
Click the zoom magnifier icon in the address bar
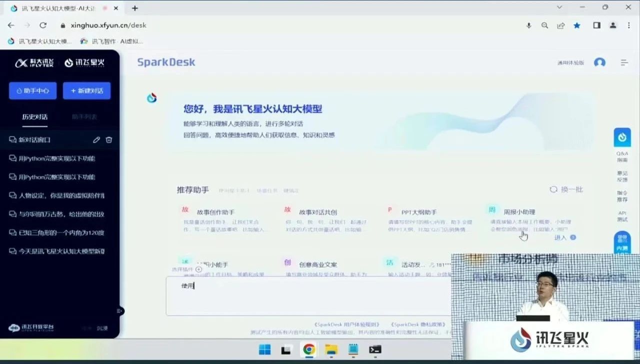[x=545, y=25]
